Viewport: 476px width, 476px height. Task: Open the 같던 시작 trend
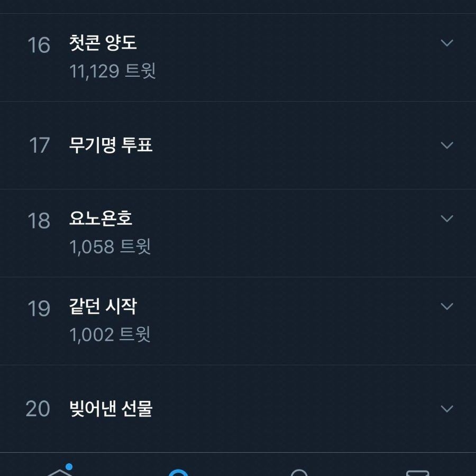(103, 306)
